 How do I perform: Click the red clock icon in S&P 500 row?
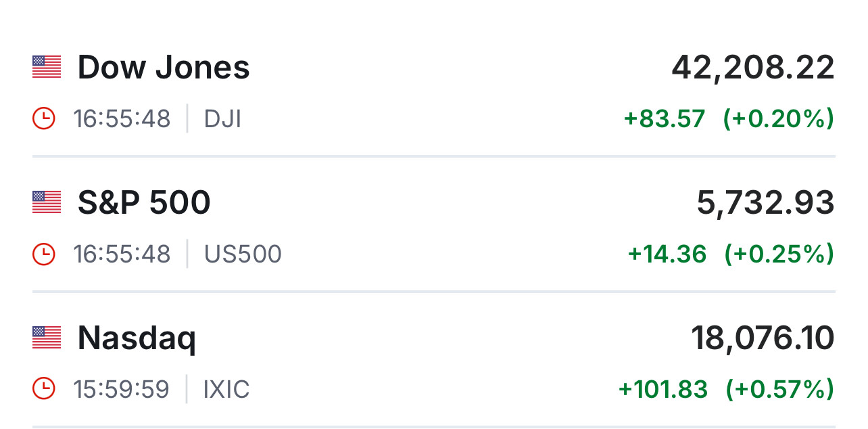(x=44, y=254)
